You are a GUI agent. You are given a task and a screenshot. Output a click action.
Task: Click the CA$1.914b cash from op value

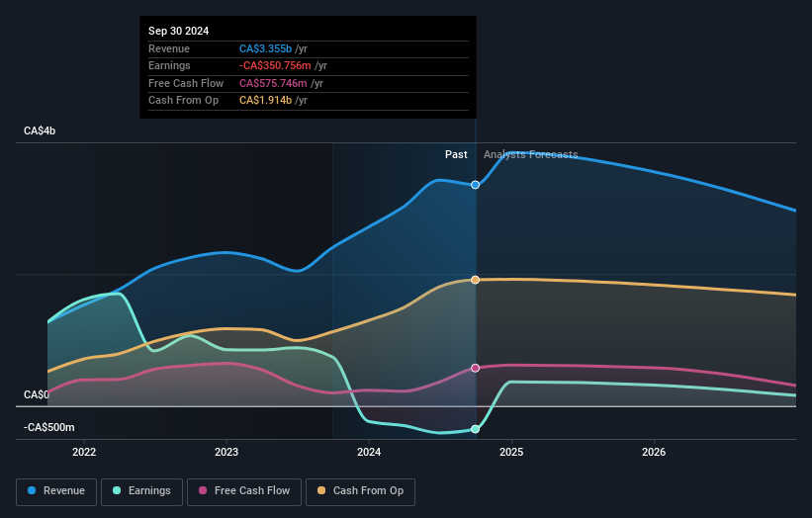pyautogui.click(x=266, y=101)
